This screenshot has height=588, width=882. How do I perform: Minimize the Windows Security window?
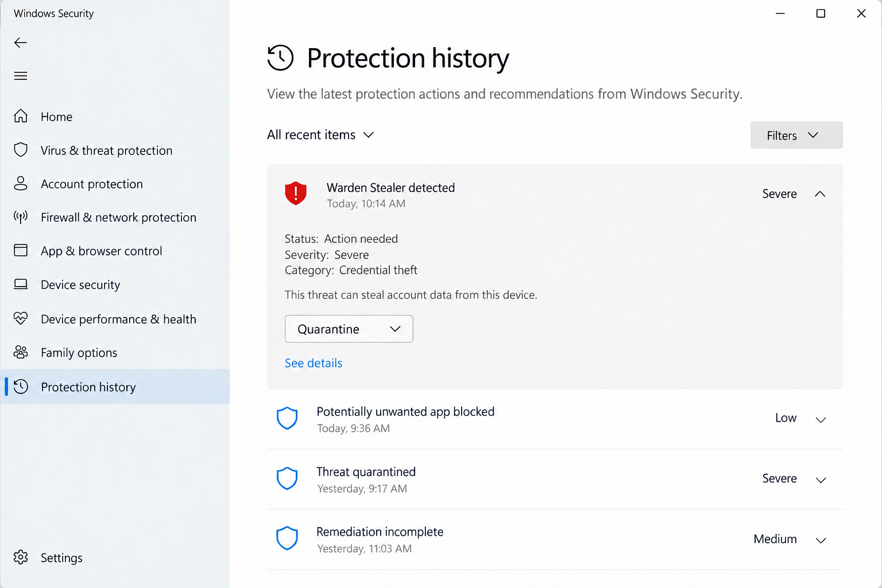[780, 13]
